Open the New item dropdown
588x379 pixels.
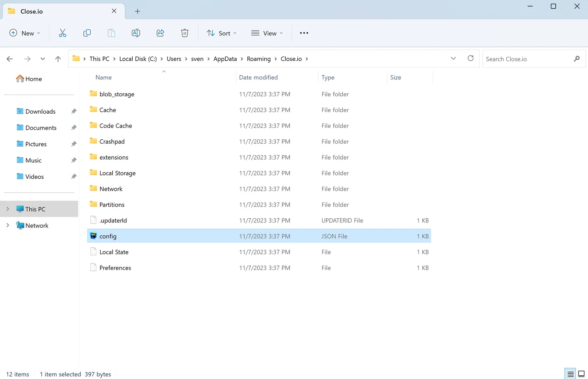coord(25,33)
